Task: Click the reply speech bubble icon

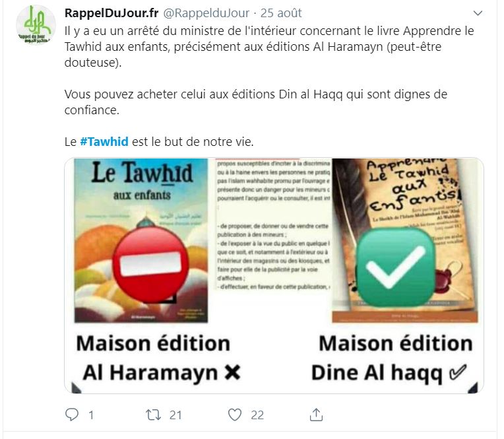Action: pos(72,415)
